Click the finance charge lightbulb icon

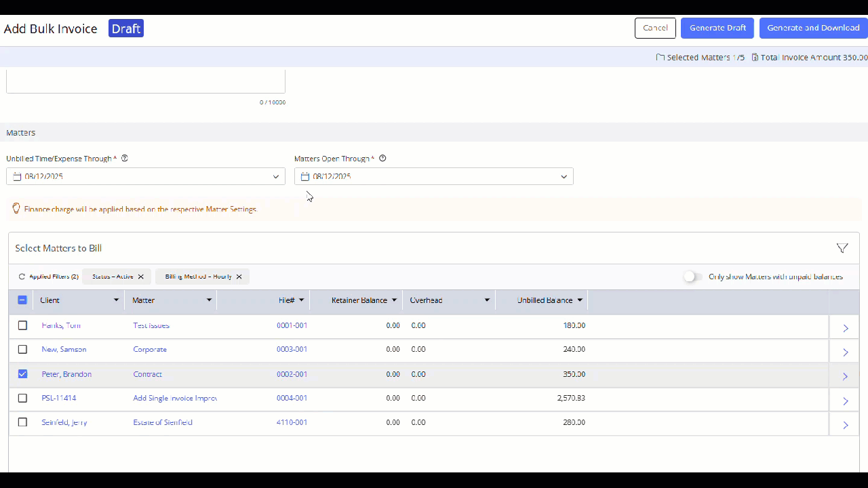point(16,209)
